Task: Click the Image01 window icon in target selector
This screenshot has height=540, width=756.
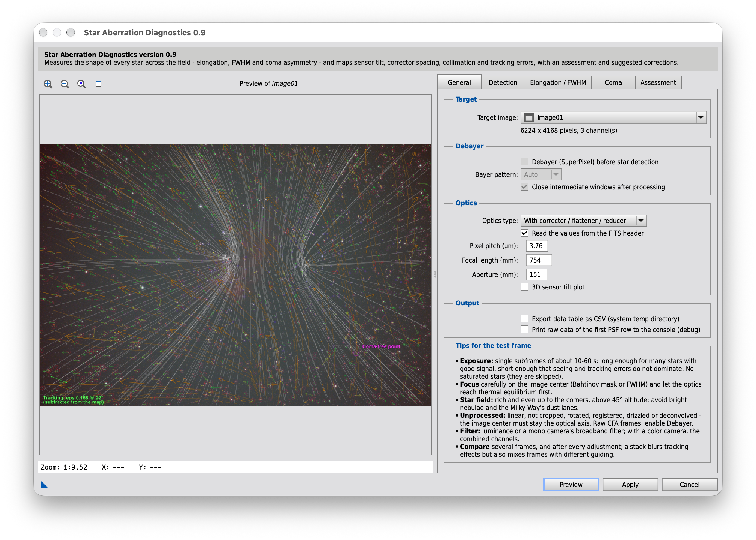Action: [529, 117]
